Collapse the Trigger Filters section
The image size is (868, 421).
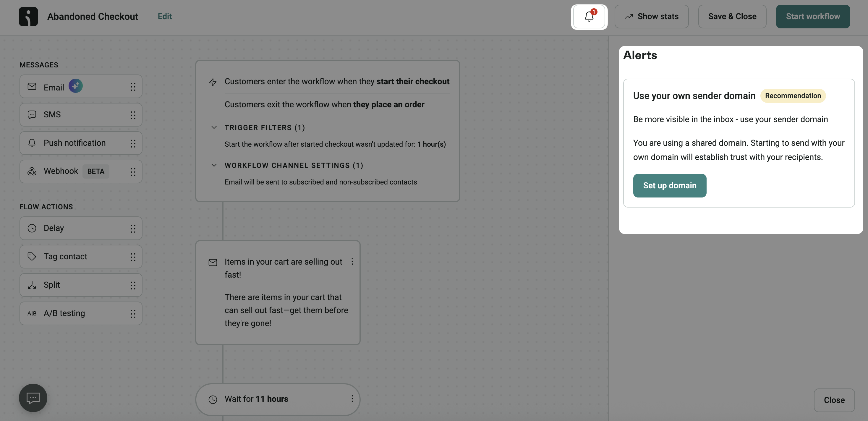click(214, 127)
